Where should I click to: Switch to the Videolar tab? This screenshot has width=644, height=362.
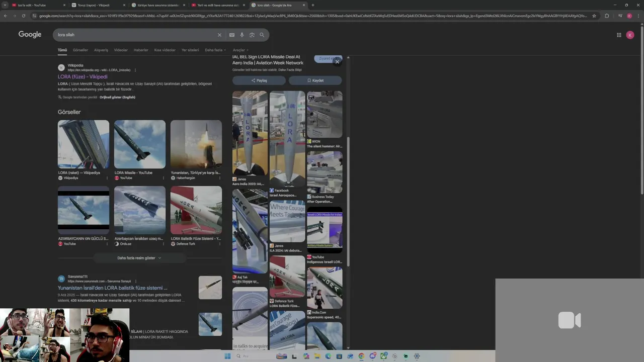pos(121,50)
